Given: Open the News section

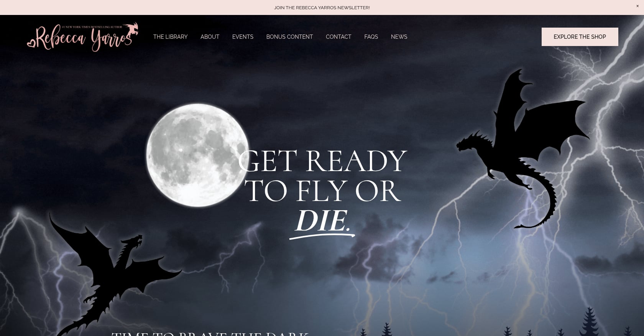Looking at the screenshot, I should pos(399,37).
